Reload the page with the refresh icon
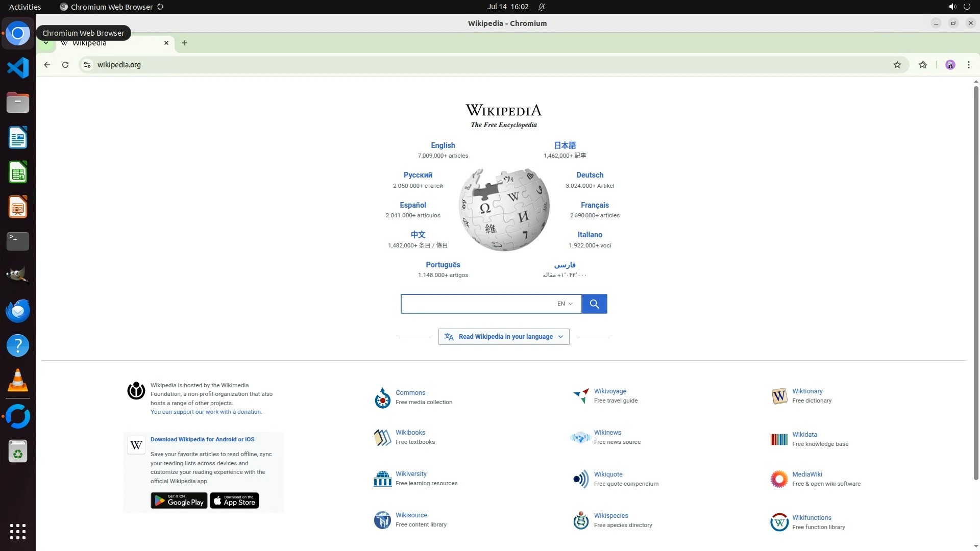 pyautogui.click(x=65, y=65)
